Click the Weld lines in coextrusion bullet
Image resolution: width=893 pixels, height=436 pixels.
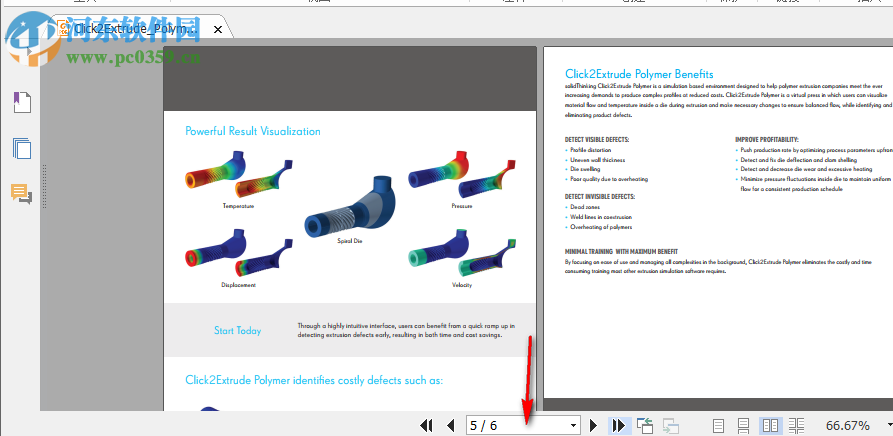click(x=601, y=217)
